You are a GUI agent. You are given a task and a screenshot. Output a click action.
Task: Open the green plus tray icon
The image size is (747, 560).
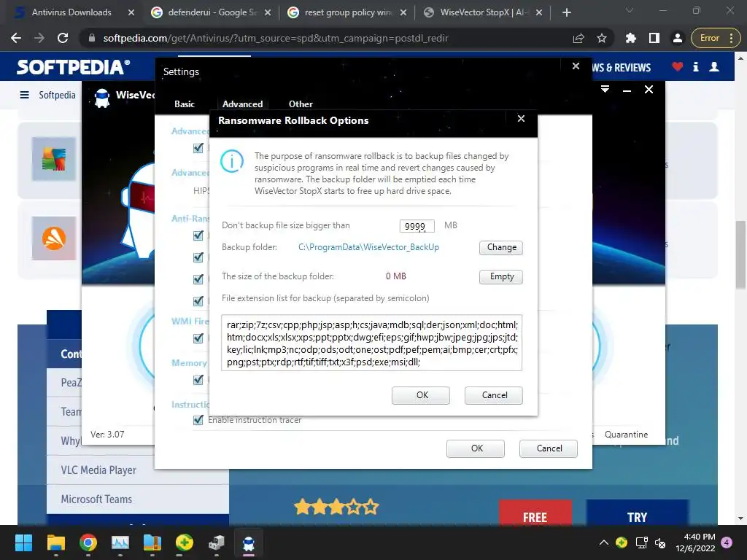(x=622, y=542)
